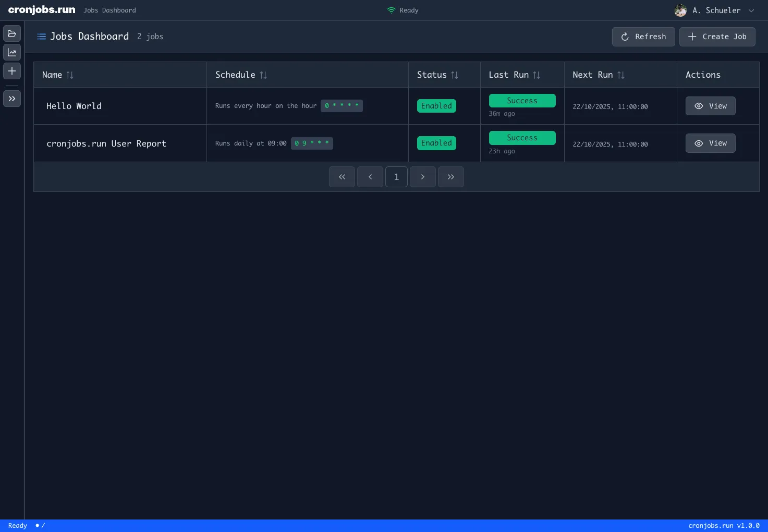The width and height of the screenshot is (768, 532).
Task: Click the plus icon in the left sidebar
Action: click(11, 71)
